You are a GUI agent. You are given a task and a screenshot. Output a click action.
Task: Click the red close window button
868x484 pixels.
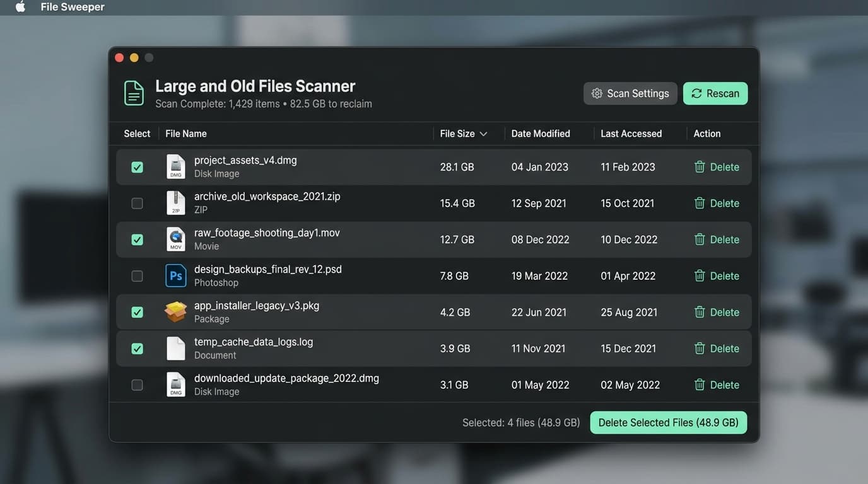pyautogui.click(x=119, y=58)
